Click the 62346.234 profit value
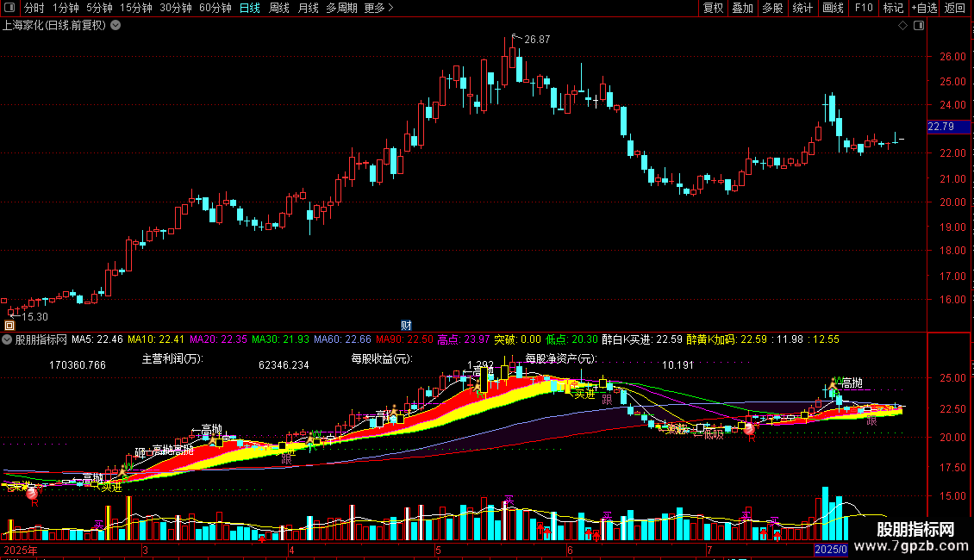 pos(284,365)
